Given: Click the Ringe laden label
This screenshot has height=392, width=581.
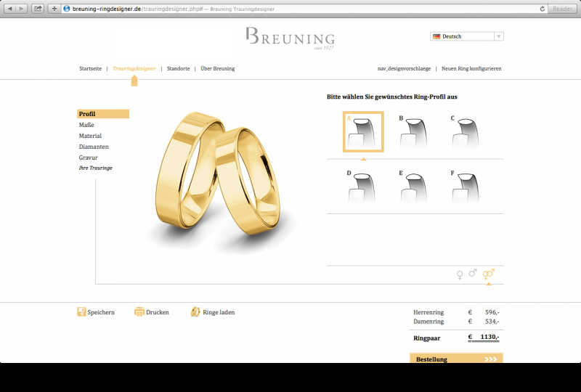Looking at the screenshot, I should tap(219, 312).
